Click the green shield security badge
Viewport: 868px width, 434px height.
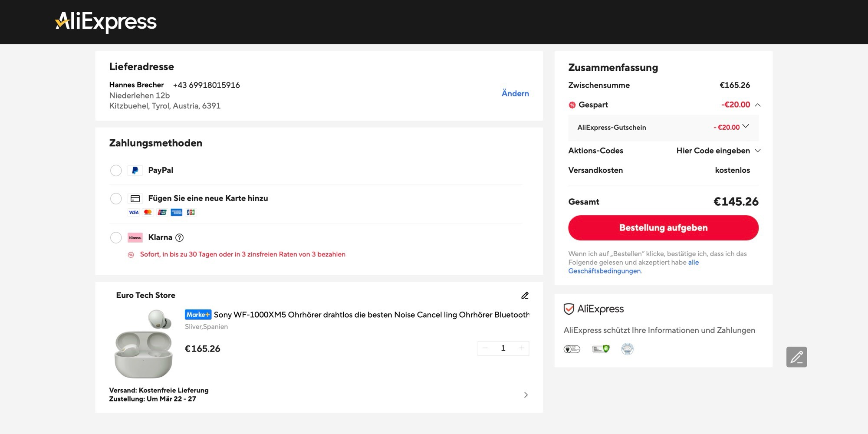click(601, 349)
